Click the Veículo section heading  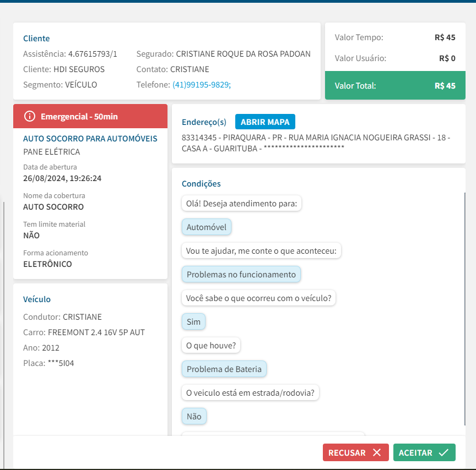37,299
